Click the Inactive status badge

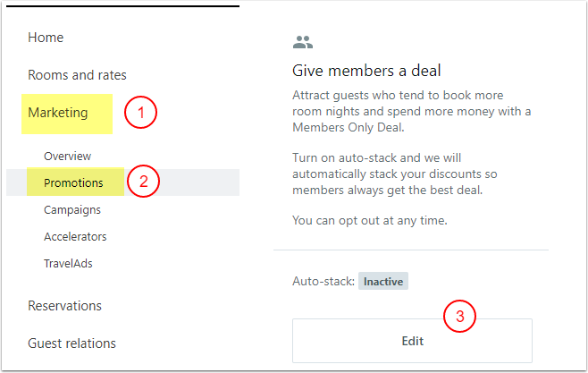point(383,282)
